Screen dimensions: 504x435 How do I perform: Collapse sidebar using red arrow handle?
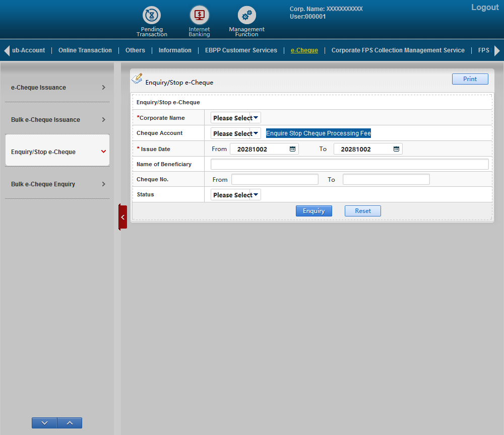point(122,217)
